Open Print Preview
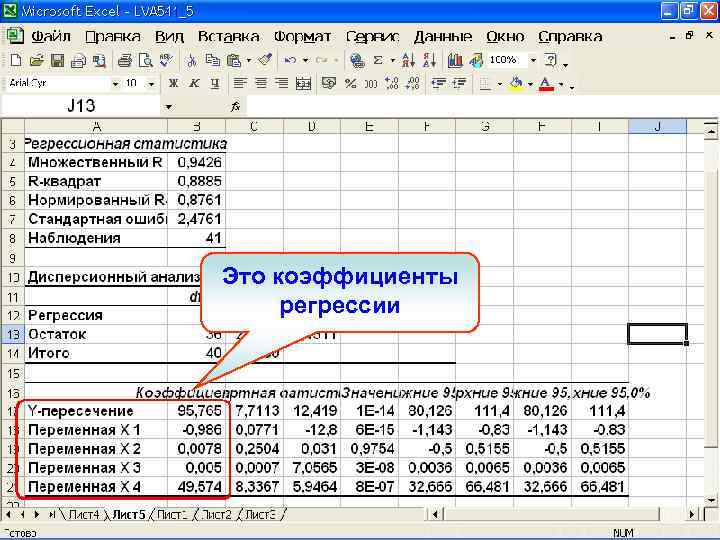The height and width of the screenshot is (540, 720). click(x=146, y=60)
